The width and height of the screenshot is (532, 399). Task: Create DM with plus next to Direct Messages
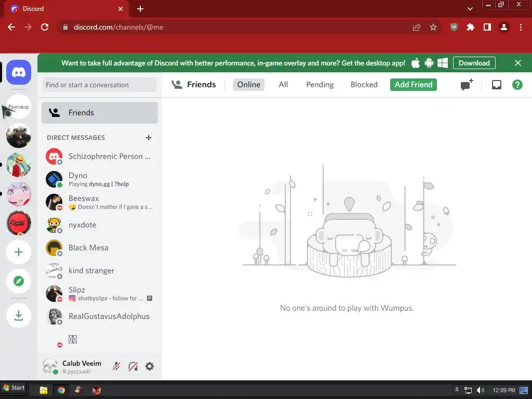[x=148, y=138]
